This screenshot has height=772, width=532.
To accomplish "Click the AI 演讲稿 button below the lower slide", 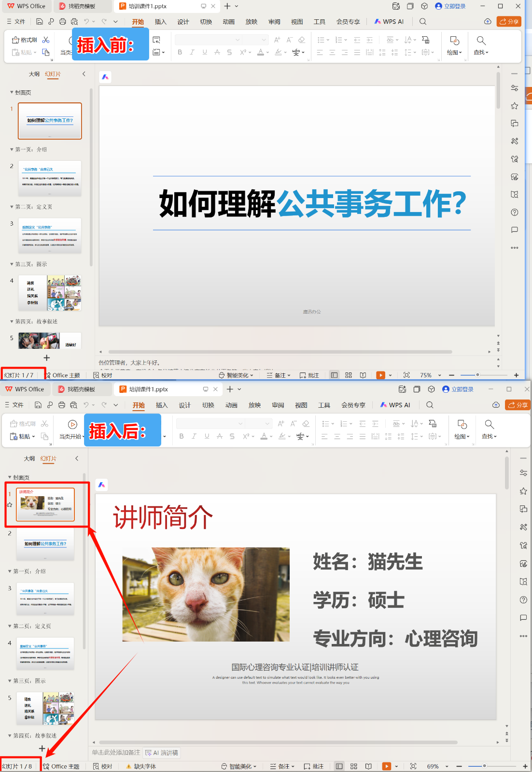I will [161, 753].
